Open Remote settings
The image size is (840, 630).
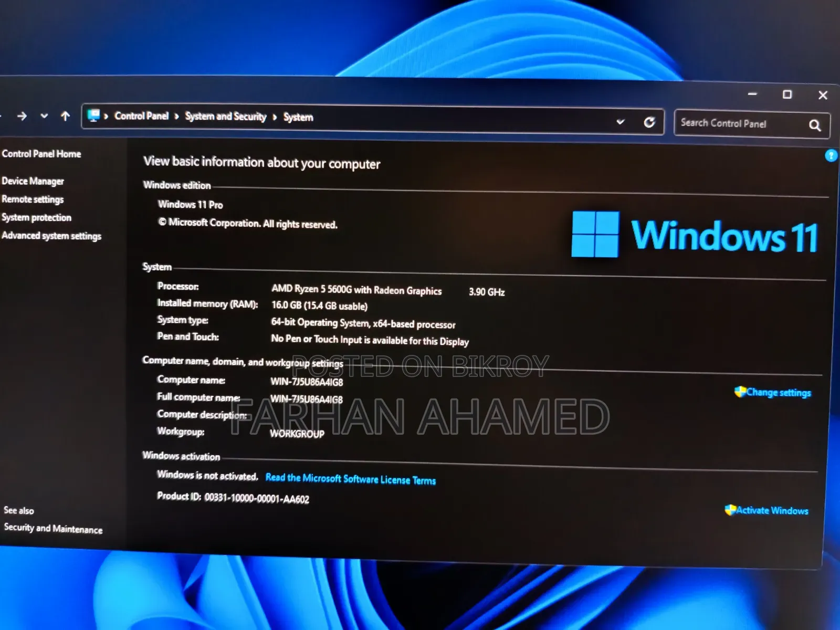point(33,199)
